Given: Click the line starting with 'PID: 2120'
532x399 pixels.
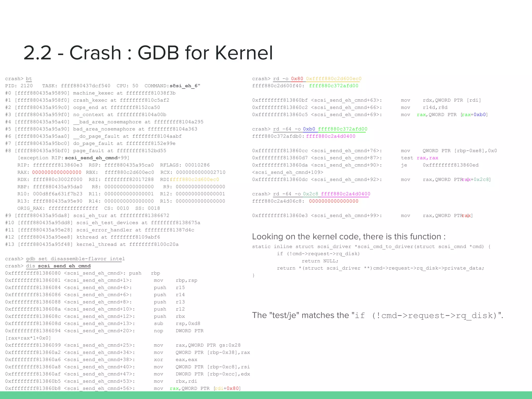Looking at the screenshot, I should point(103,86).
